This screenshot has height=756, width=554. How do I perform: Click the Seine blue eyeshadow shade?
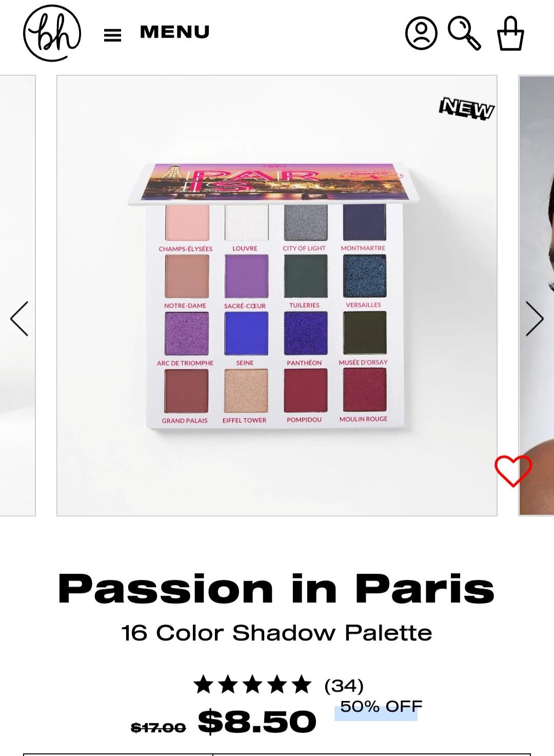click(246, 333)
